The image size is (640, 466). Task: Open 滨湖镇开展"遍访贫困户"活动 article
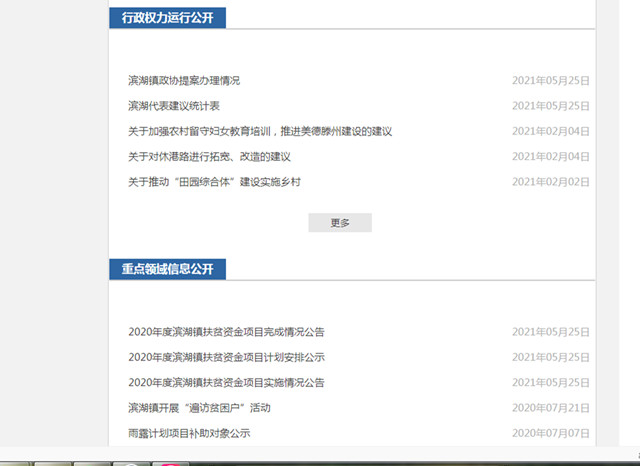point(199,408)
